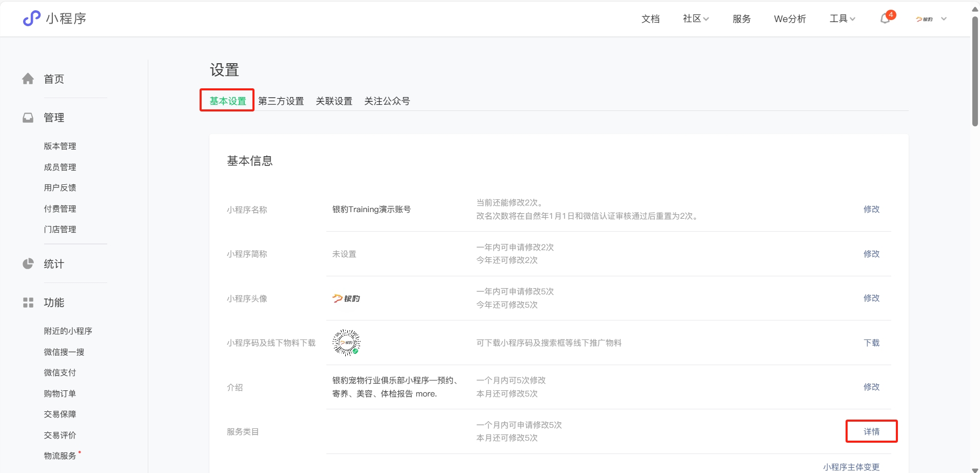Open the 关注公众号 tab

coord(387,101)
